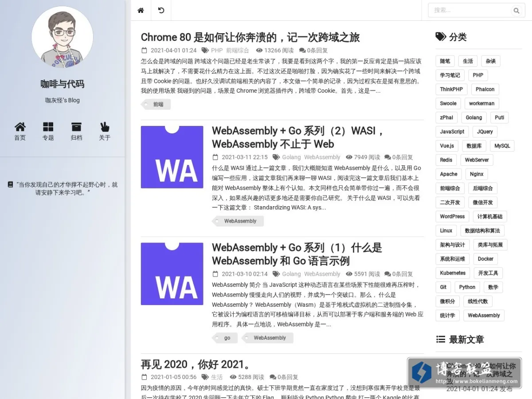Select the MySQL category tag
Image resolution: width=532 pixels, height=399 pixels.
click(502, 146)
